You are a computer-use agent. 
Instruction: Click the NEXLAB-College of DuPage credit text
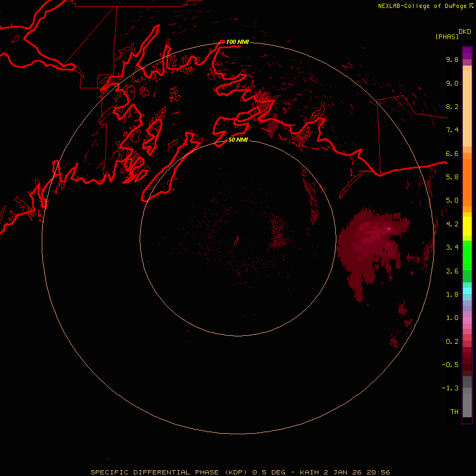pos(422,6)
